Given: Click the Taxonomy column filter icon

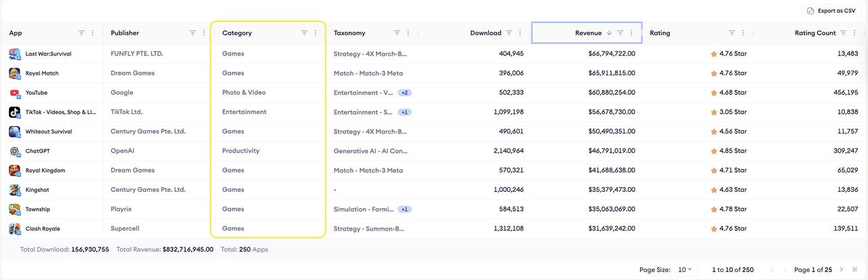Looking at the screenshot, I should pos(397,33).
